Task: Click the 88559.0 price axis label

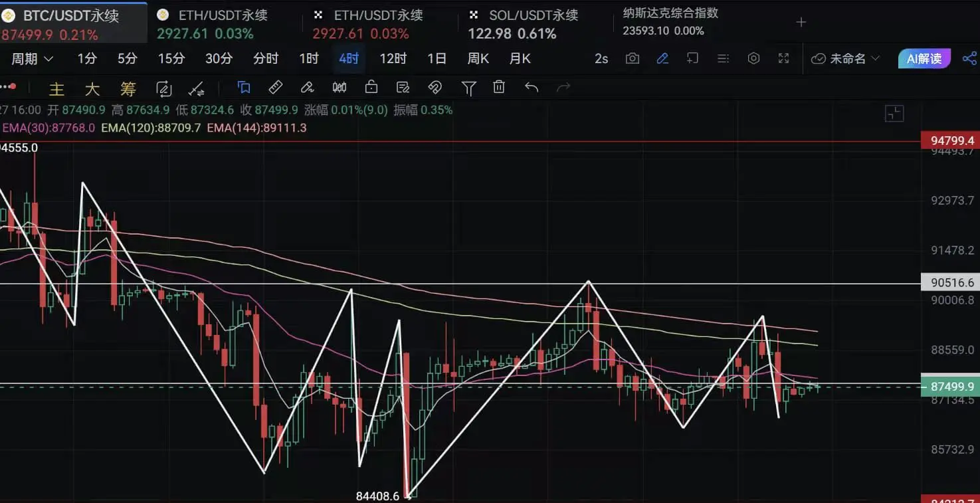Action: tap(952, 350)
